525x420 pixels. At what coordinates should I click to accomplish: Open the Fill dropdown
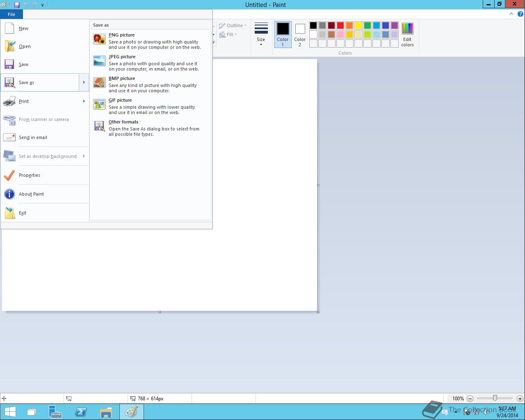coord(228,34)
